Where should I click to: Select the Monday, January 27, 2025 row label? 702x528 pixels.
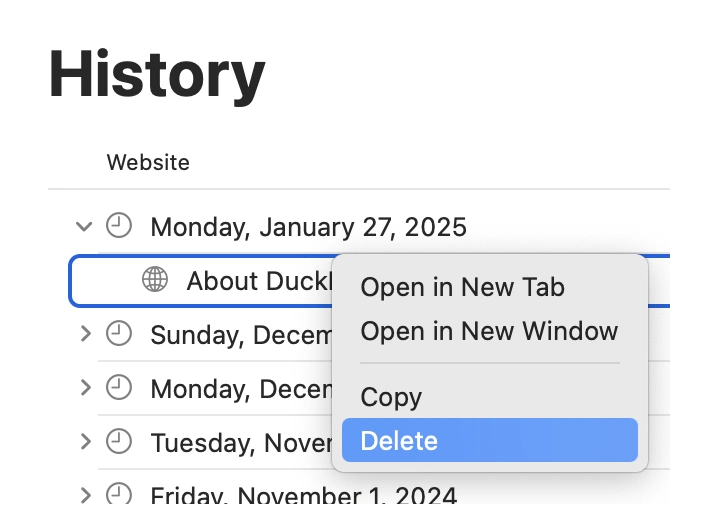308,227
